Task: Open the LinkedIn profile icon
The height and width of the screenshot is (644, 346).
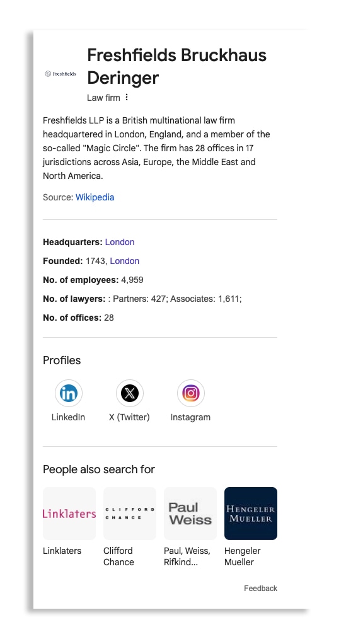Action: click(x=69, y=393)
